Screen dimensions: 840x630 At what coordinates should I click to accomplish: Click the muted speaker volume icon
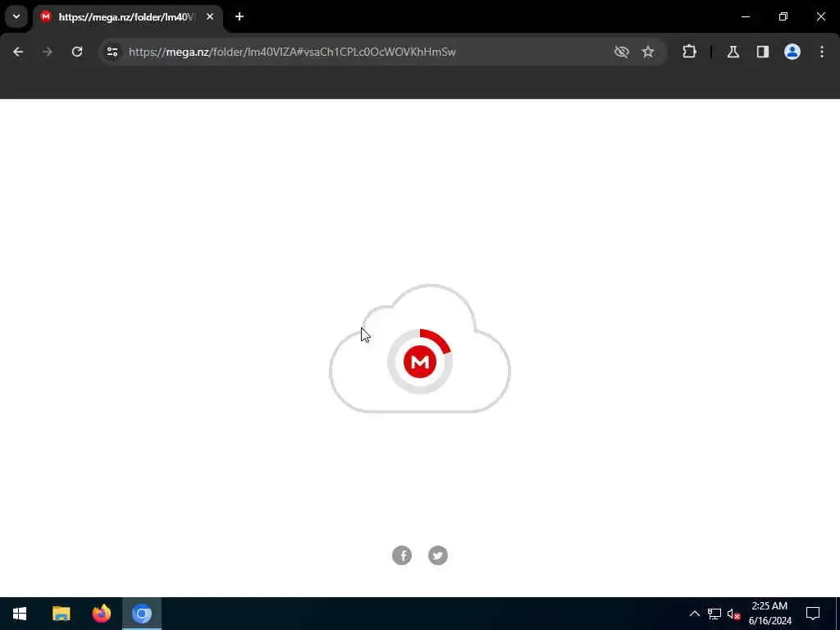pos(733,614)
